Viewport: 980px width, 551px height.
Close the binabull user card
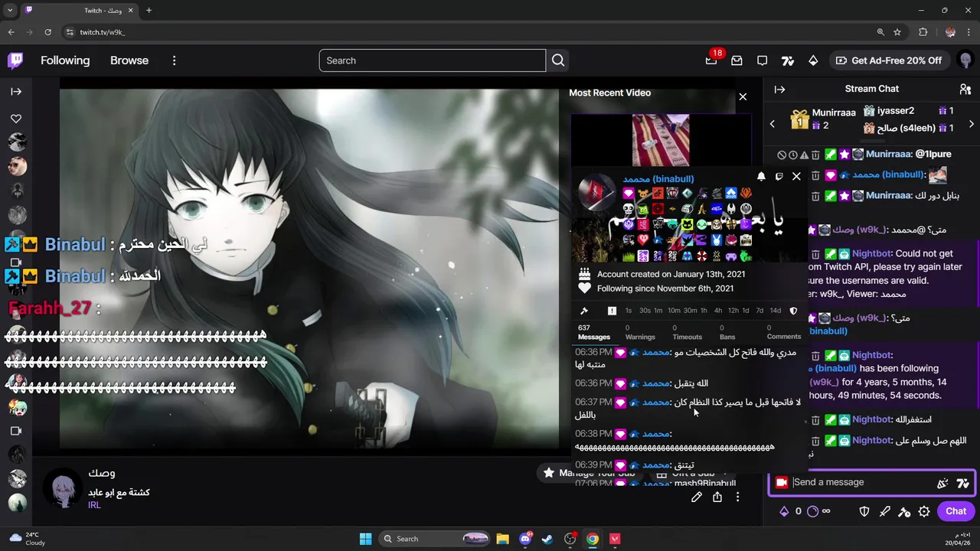[x=796, y=177]
